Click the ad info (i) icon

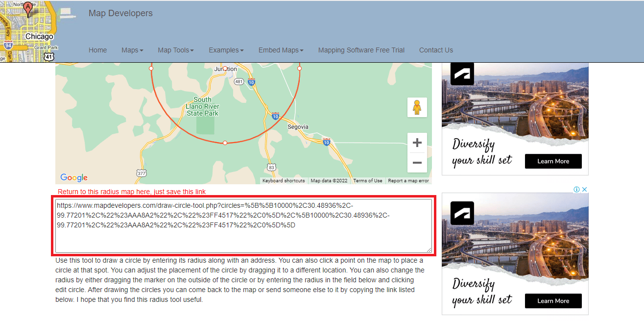click(577, 190)
